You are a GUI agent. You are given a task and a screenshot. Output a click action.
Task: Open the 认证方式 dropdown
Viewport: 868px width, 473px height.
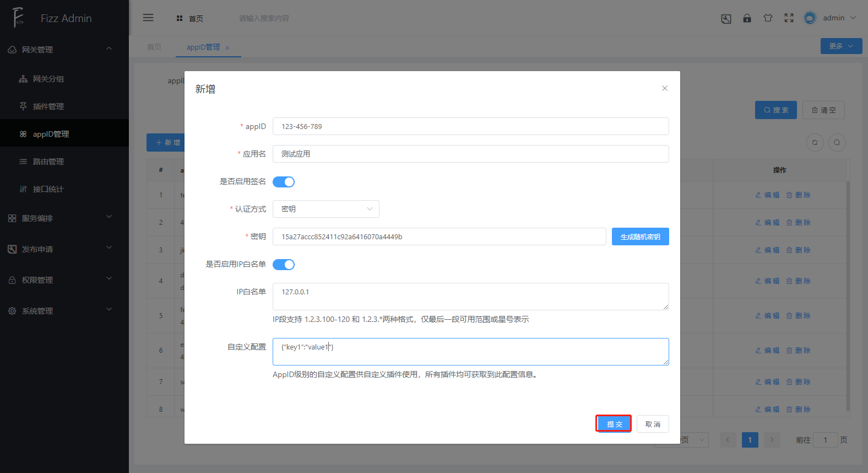325,209
